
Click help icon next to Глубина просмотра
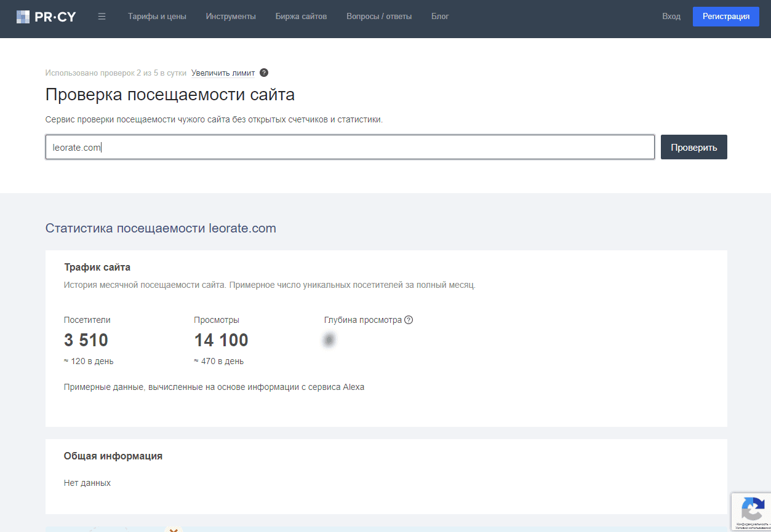pyautogui.click(x=409, y=320)
